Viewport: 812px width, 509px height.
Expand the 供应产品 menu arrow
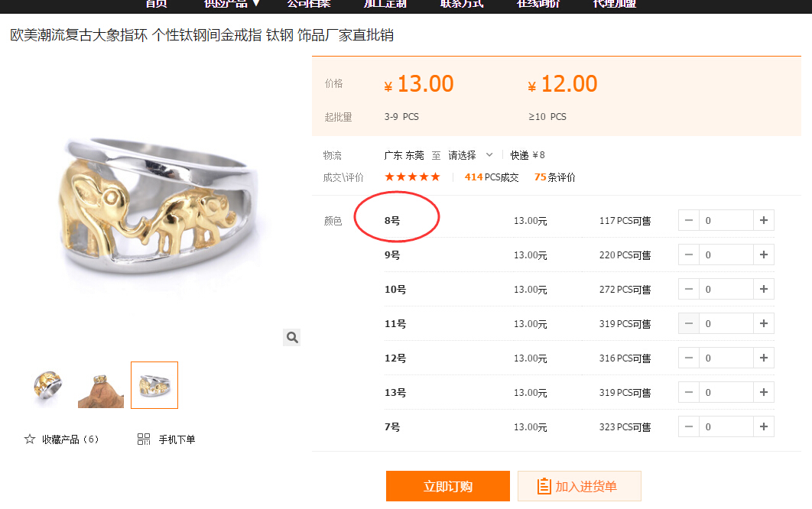pyautogui.click(x=256, y=4)
